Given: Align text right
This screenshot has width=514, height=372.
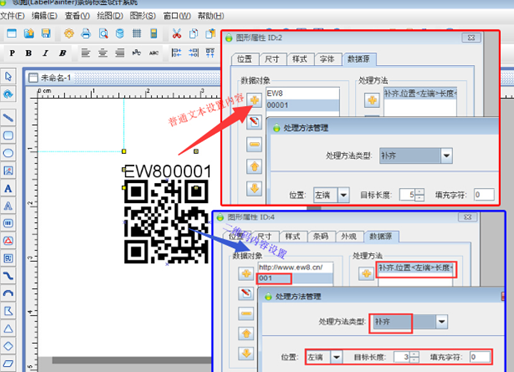Looking at the screenshot, I should [120, 53].
